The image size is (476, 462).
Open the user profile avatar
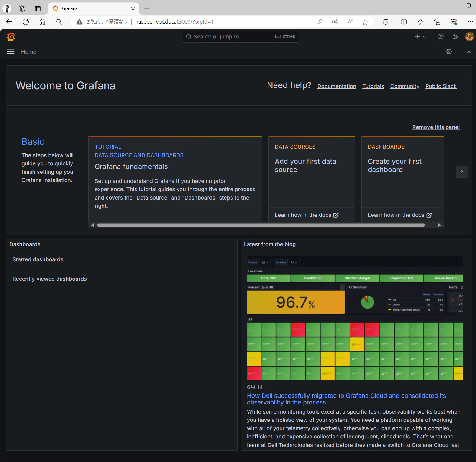[469, 37]
